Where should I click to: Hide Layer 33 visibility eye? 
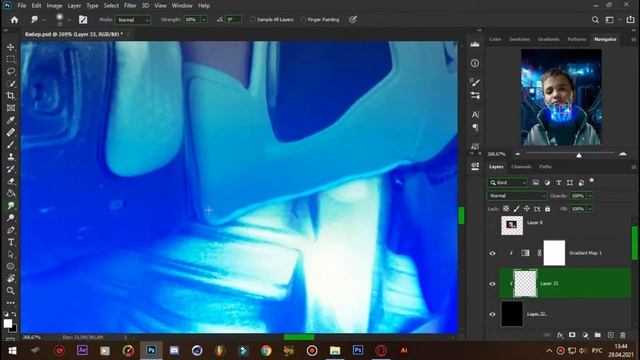click(x=492, y=284)
